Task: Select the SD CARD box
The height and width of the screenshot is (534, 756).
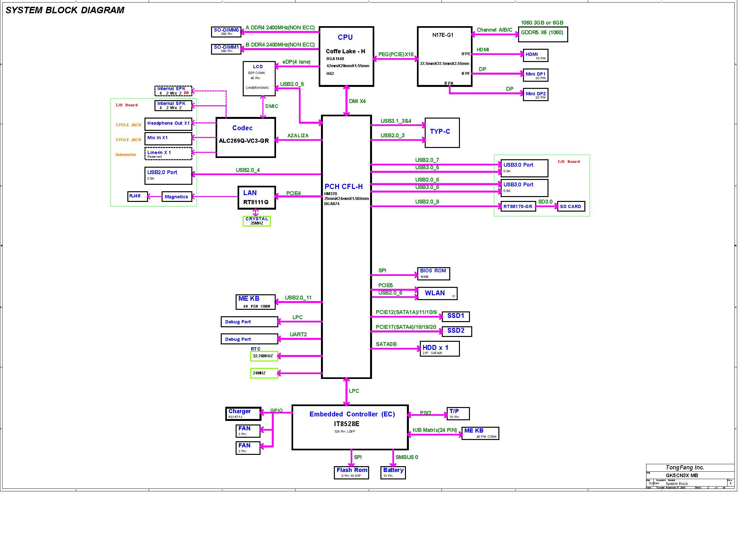Action: click(x=570, y=206)
